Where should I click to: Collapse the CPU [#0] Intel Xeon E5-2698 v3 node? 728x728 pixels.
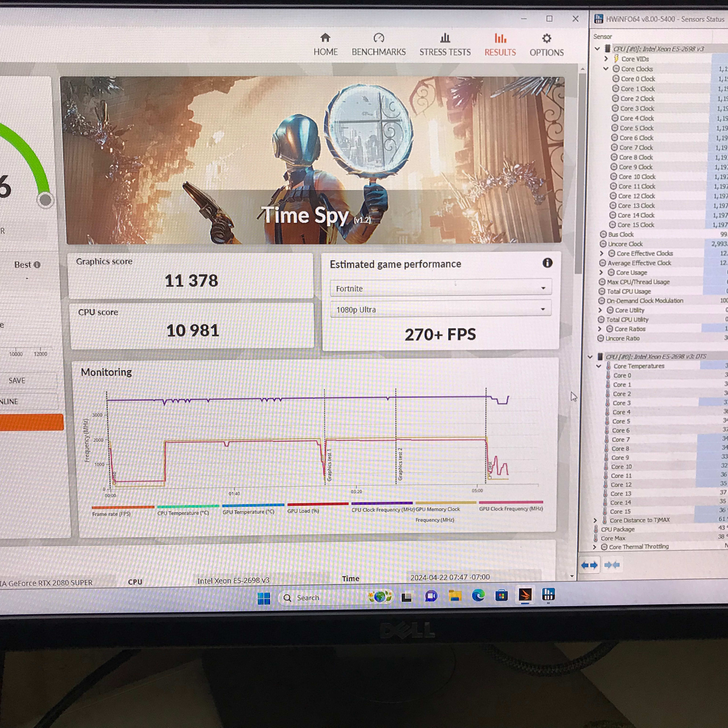[x=597, y=49]
